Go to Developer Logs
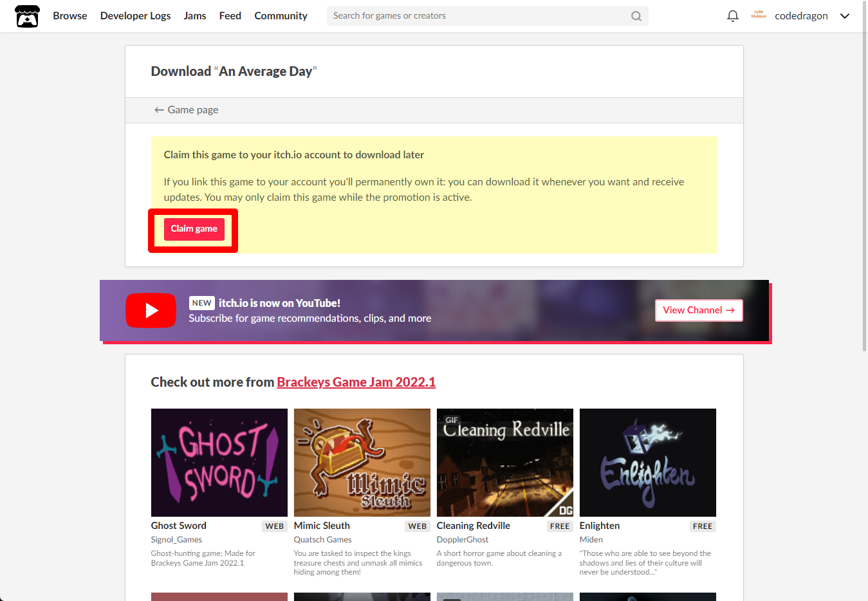 pyautogui.click(x=136, y=16)
